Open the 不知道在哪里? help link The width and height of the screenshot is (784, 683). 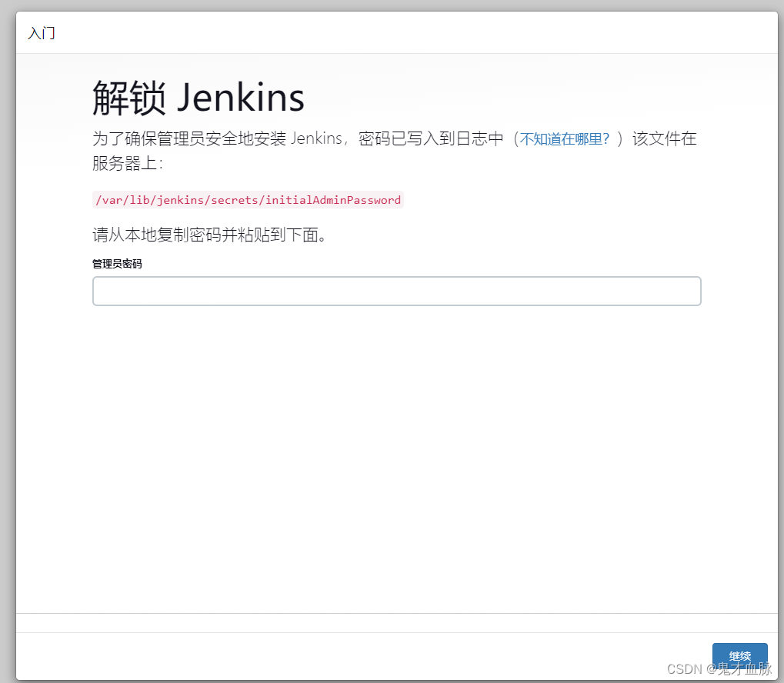click(x=565, y=138)
